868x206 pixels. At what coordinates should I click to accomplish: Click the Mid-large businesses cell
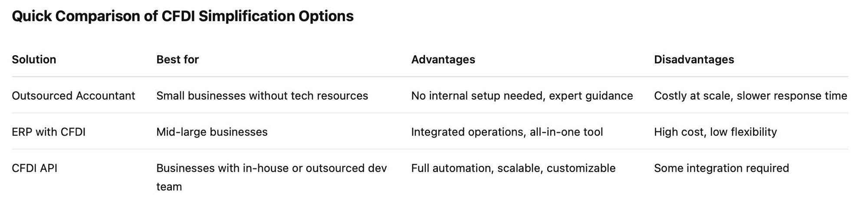212,132
